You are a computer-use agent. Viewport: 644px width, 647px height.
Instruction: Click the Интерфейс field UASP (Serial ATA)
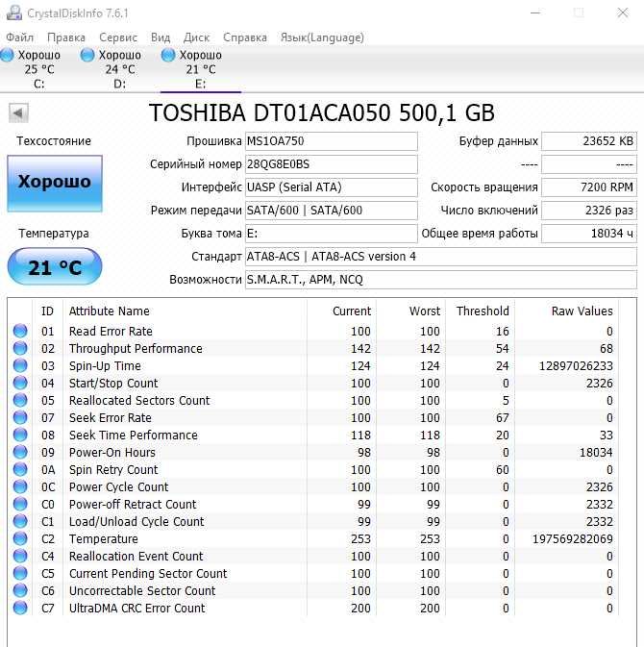click(x=332, y=187)
